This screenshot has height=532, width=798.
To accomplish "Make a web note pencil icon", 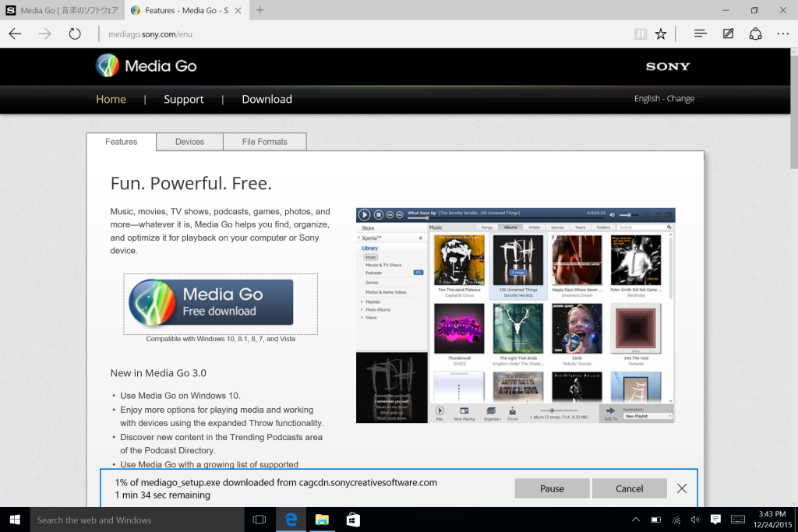I will (729, 33).
